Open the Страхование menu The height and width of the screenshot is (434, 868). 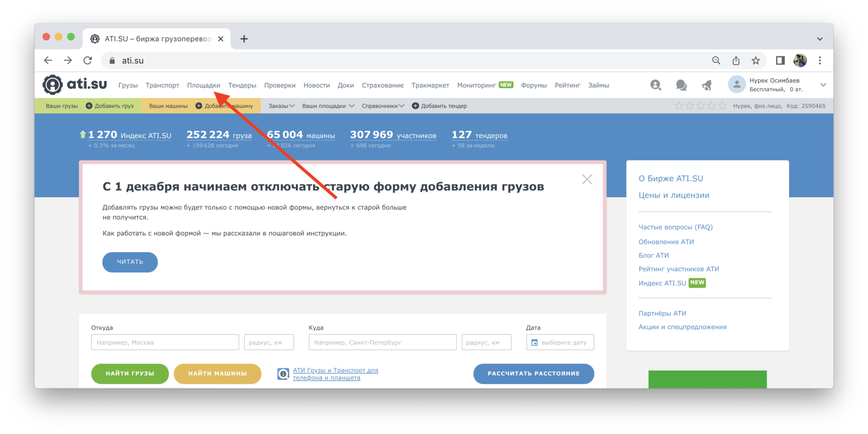383,85
